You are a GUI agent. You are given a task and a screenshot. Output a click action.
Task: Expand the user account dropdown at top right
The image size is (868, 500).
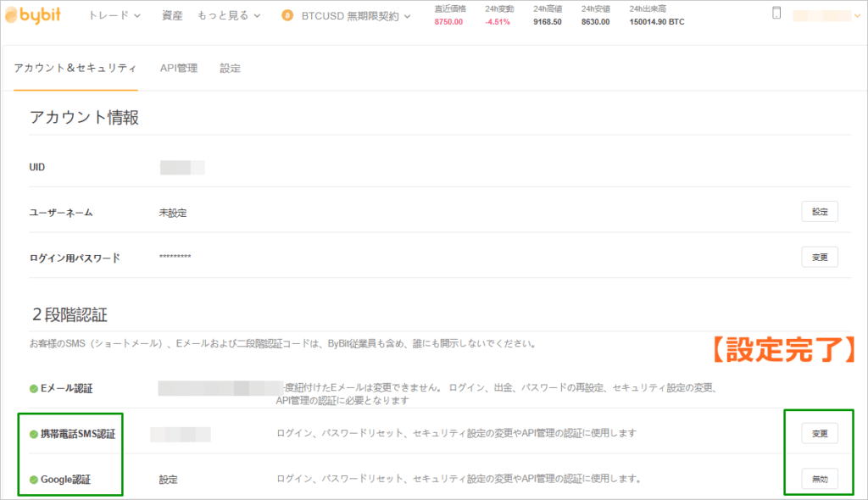click(x=826, y=15)
